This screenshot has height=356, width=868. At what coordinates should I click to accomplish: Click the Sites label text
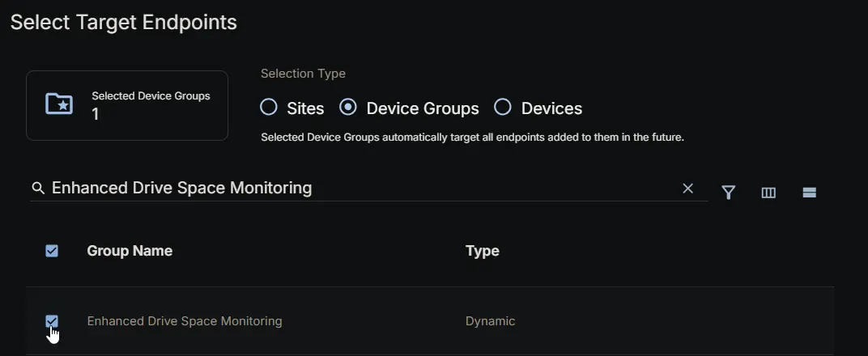[x=305, y=108]
